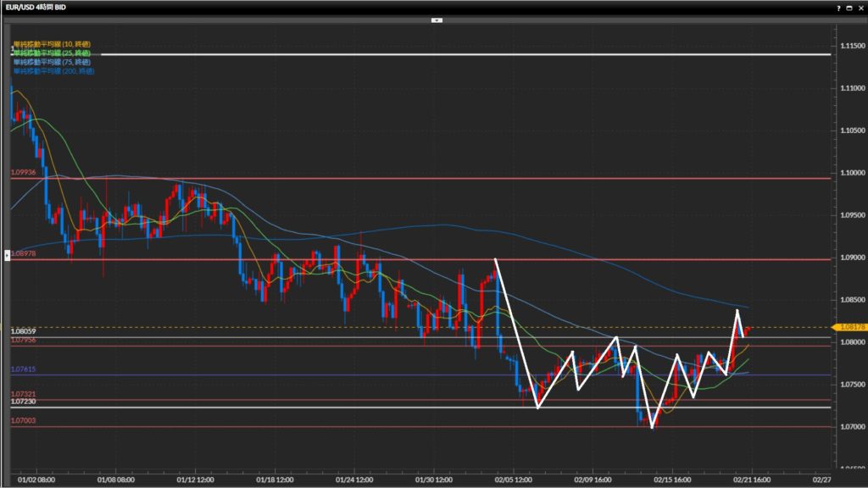868x488 pixels.
Task: Select the horizontal line at 1.09936
Action: tap(424, 179)
